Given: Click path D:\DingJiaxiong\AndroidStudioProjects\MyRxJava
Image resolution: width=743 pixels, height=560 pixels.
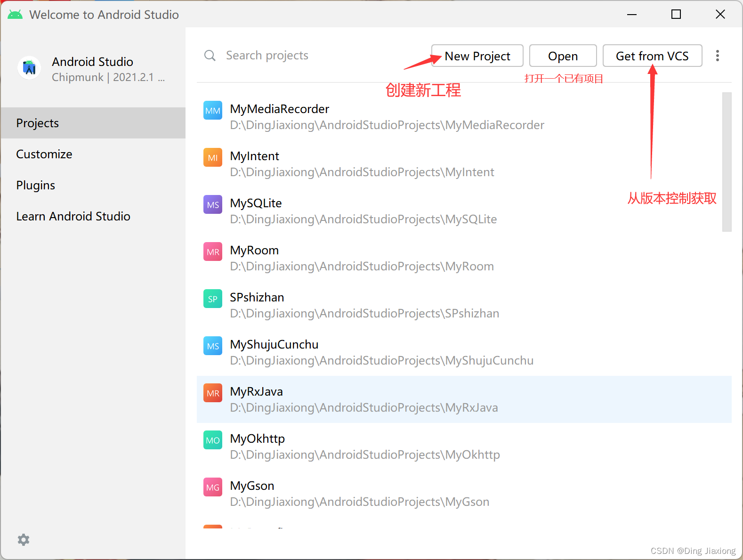Looking at the screenshot, I should tap(364, 407).
